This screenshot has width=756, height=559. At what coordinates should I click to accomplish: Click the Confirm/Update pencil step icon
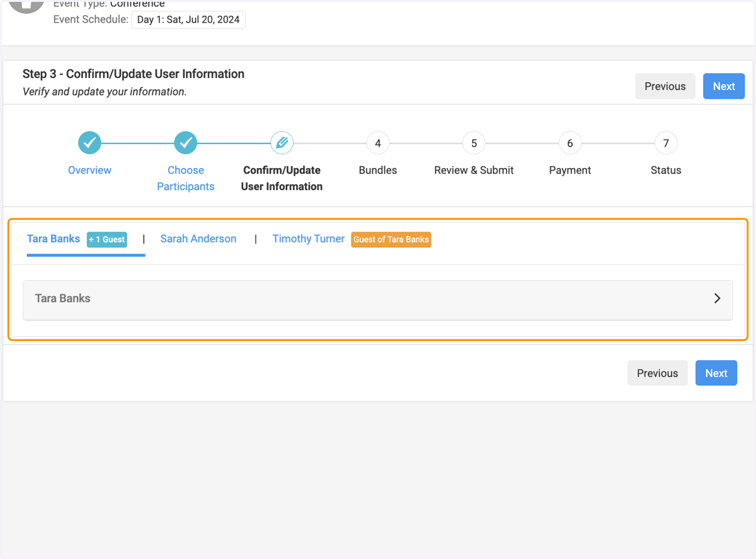pos(282,143)
